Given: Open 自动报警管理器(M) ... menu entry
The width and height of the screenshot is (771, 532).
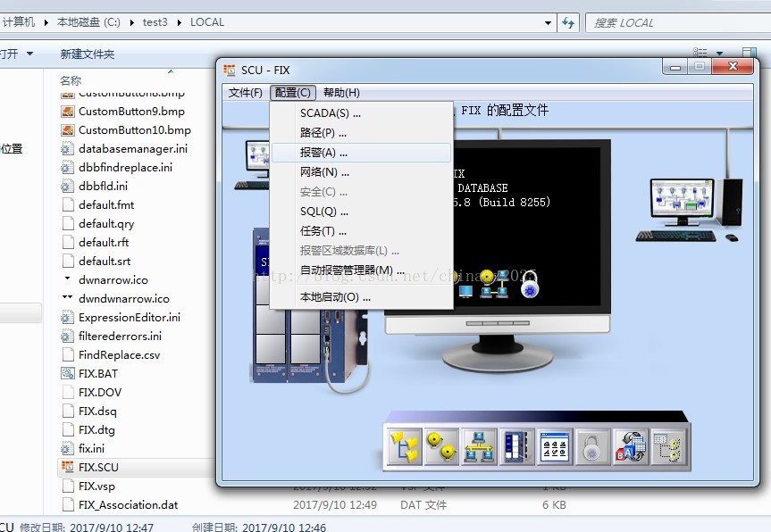Looking at the screenshot, I should click(362, 270).
